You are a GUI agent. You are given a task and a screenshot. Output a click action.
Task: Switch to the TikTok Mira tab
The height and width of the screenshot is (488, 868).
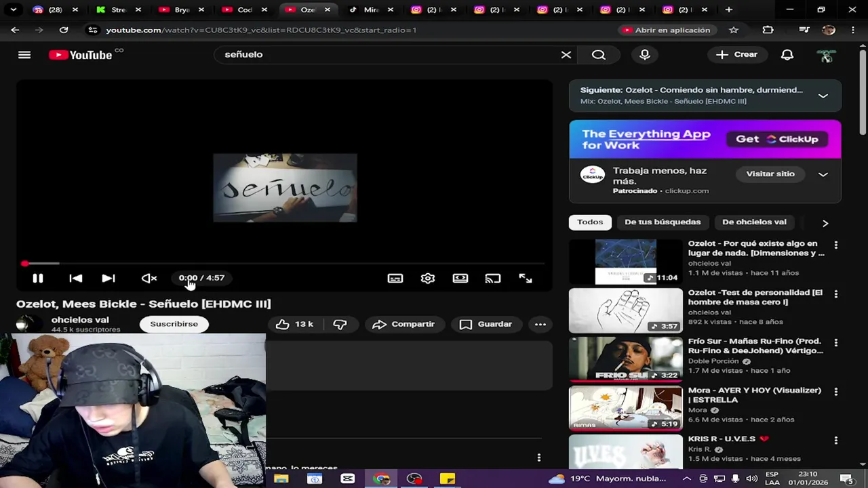371,10
